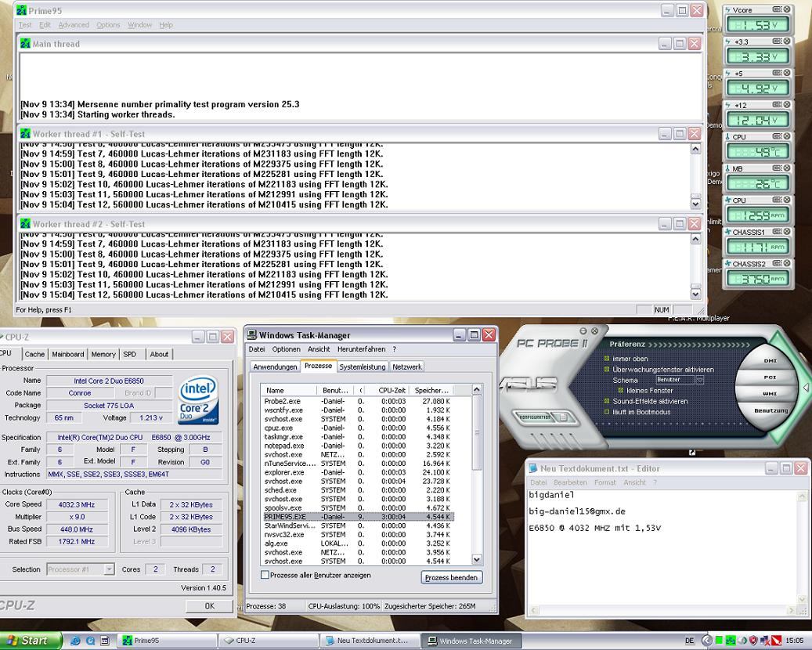The height and width of the screenshot is (650, 812).
Task: Click the Core Speed value 4032.3 MHz
Action: (77, 504)
